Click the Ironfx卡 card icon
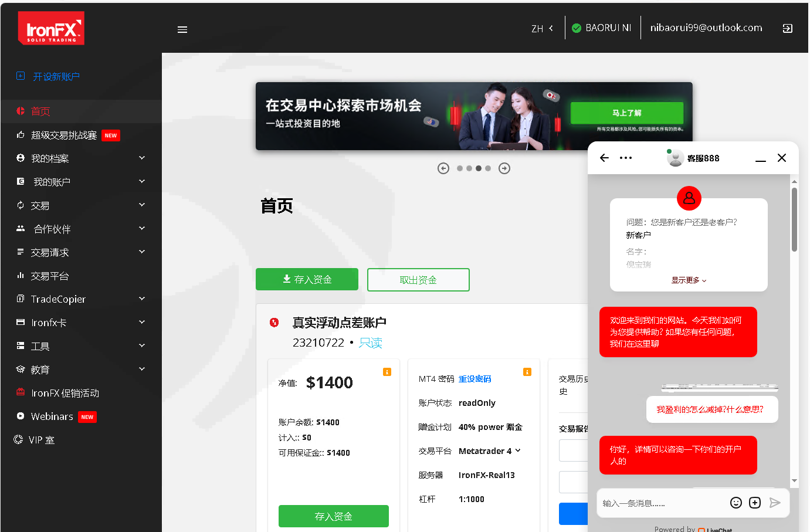This screenshot has width=810, height=532. [x=21, y=322]
